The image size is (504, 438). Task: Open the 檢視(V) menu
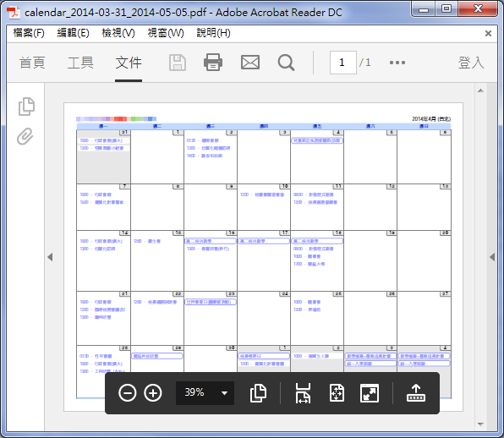click(x=118, y=33)
